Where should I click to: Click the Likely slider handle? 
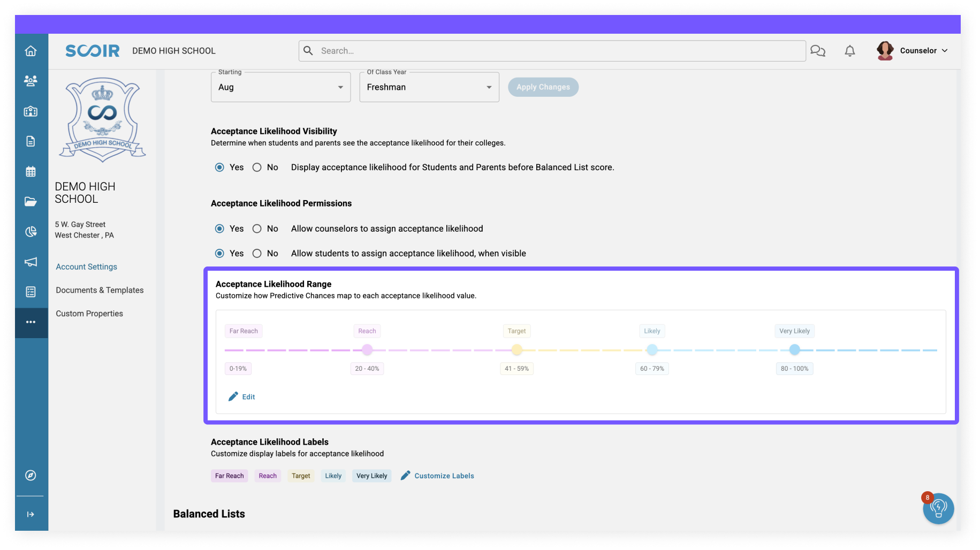pyautogui.click(x=652, y=350)
